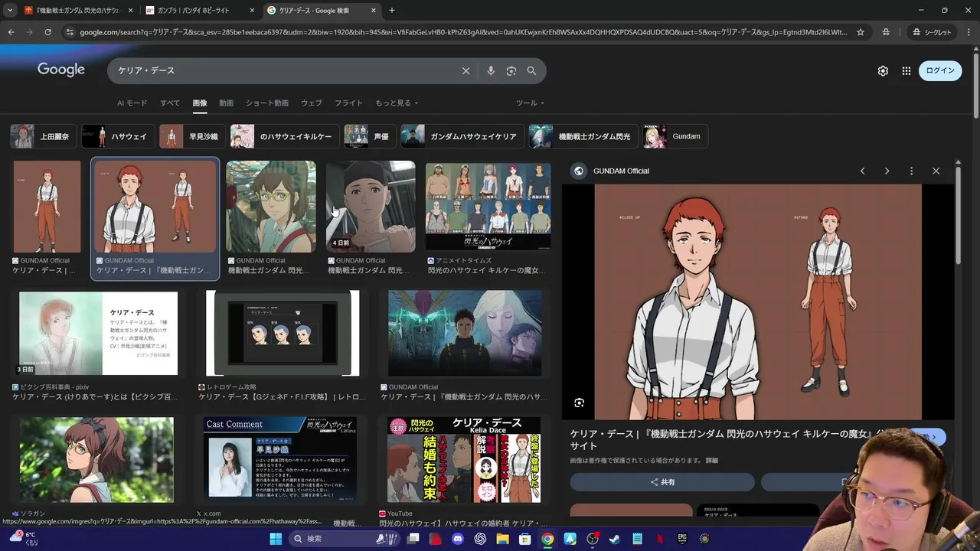Click the 共有 share button
The width and height of the screenshot is (980, 551).
pos(662,482)
